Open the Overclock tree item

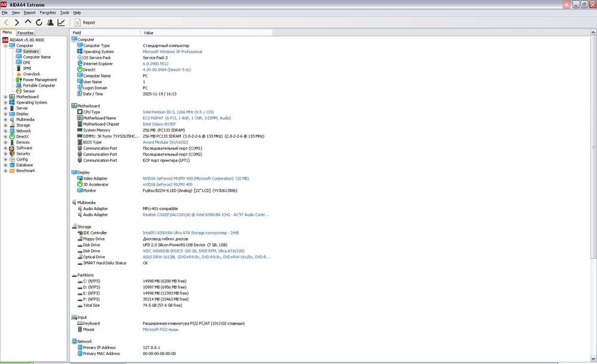[x=31, y=74]
